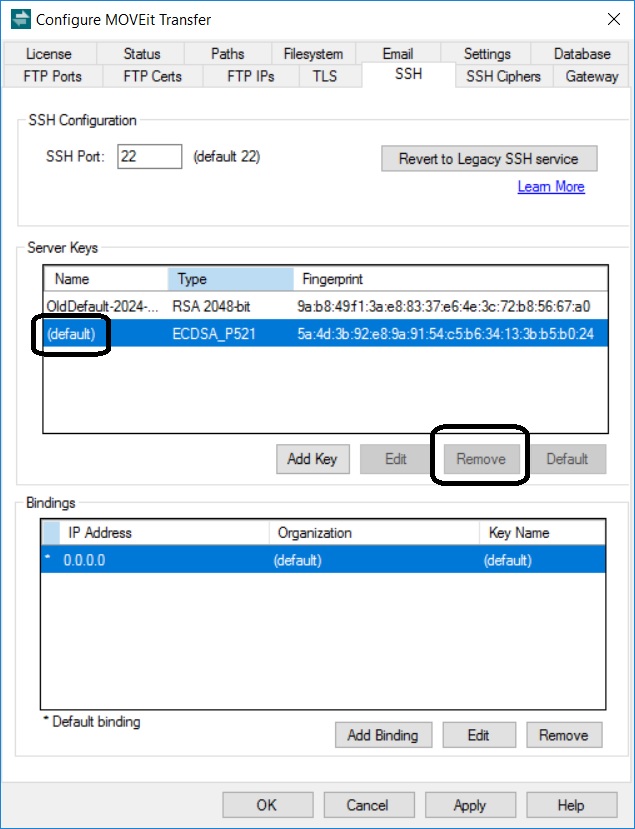Open the Email tab

pyautogui.click(x=398, y=54)
